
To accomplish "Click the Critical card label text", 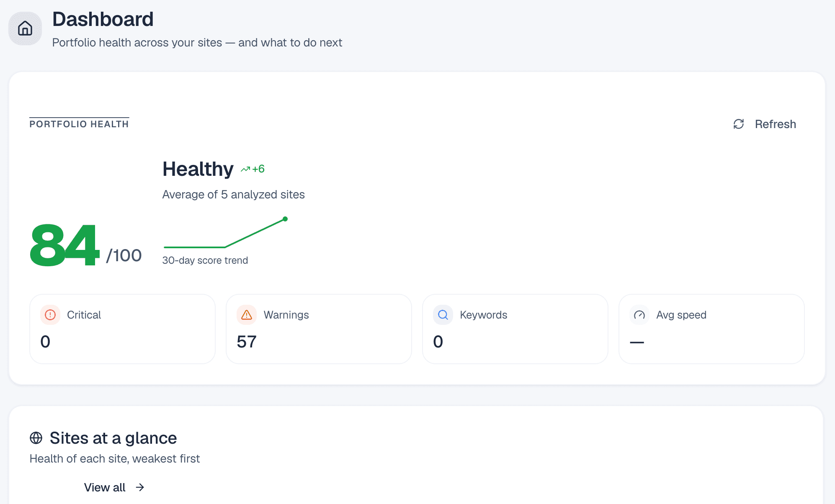I will point(84,315).
